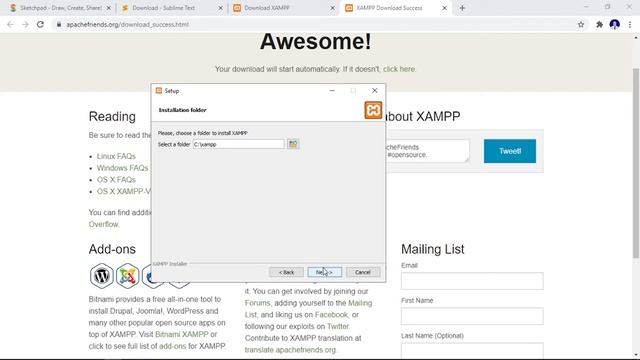Open the Facebook link

point(331,315)
